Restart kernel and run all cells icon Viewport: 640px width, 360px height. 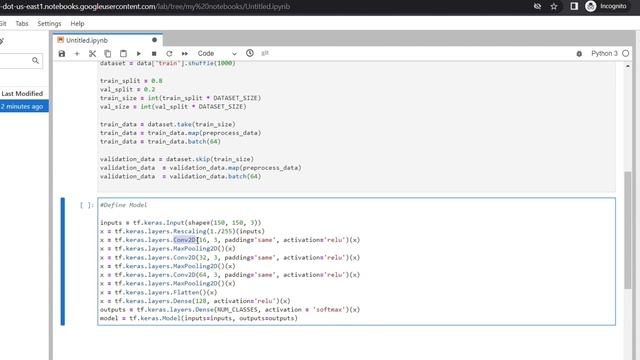click(x=184, y=53)
